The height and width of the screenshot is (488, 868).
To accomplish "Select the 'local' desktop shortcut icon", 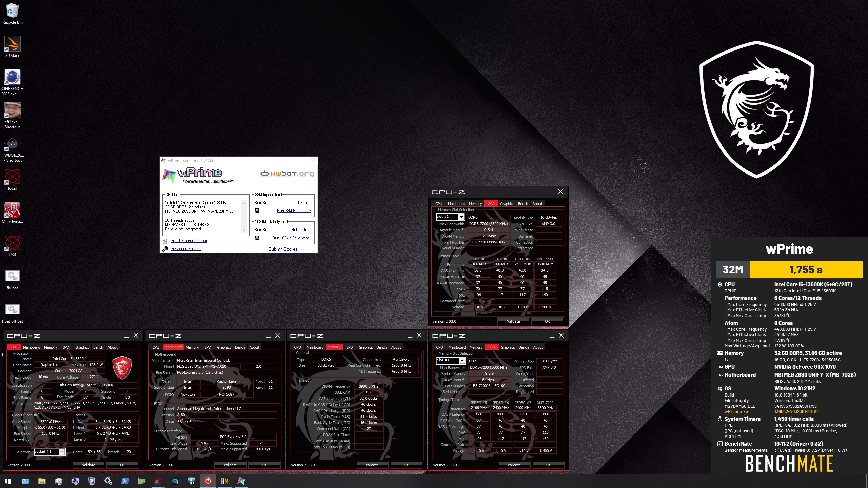I will point(12,180).
